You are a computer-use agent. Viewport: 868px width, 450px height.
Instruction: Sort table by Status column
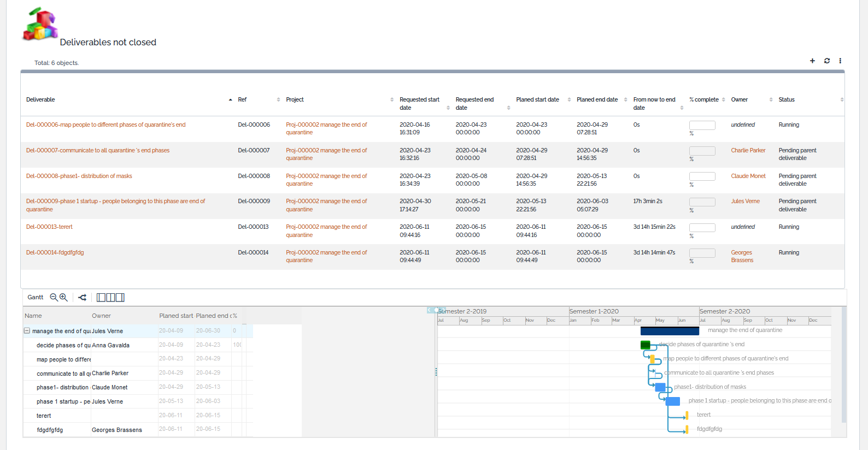tap(787, 99)
